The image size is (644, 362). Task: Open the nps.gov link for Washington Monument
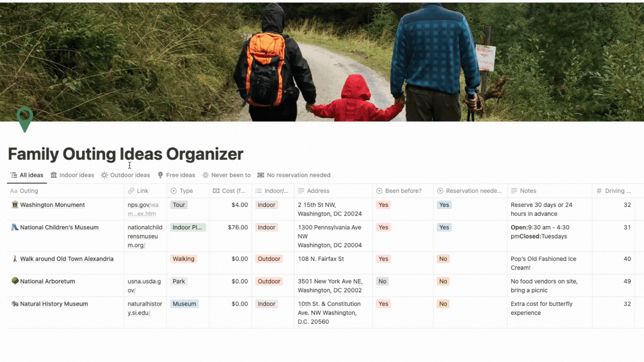tap(143, 208)
